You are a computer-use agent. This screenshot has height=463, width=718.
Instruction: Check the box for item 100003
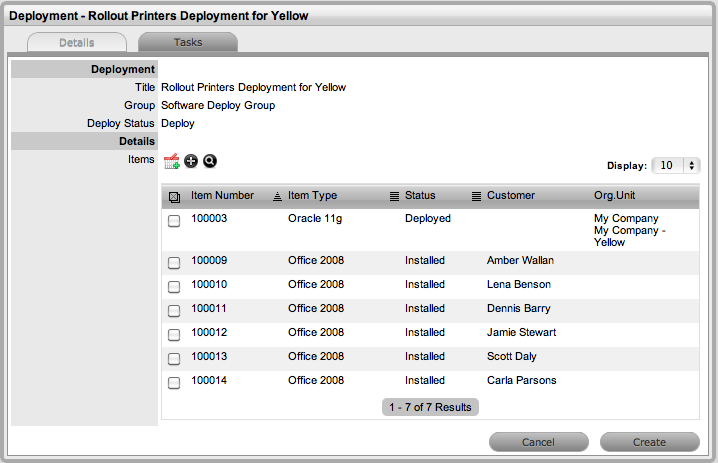tap(174, 221)
